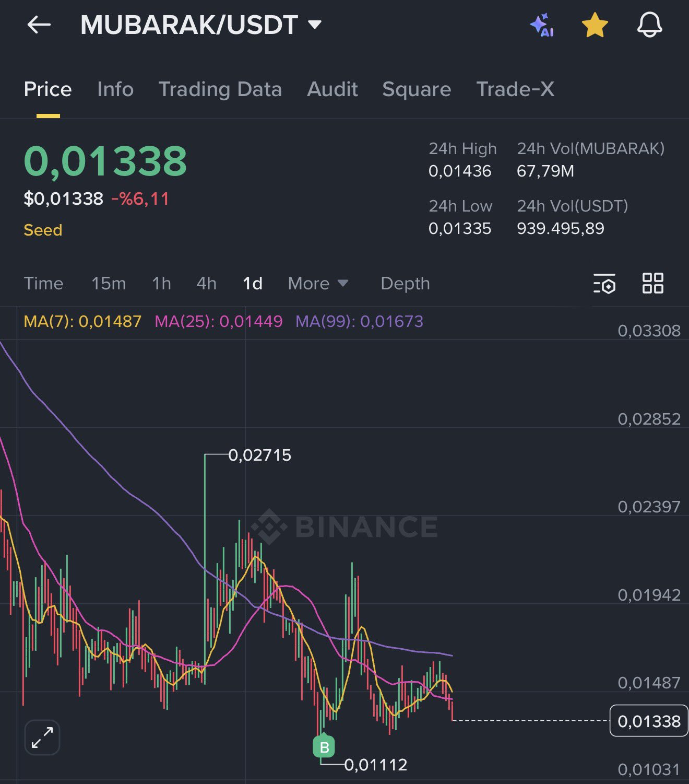Tap the 0,03308 price axis label

(x=649, y=331)
